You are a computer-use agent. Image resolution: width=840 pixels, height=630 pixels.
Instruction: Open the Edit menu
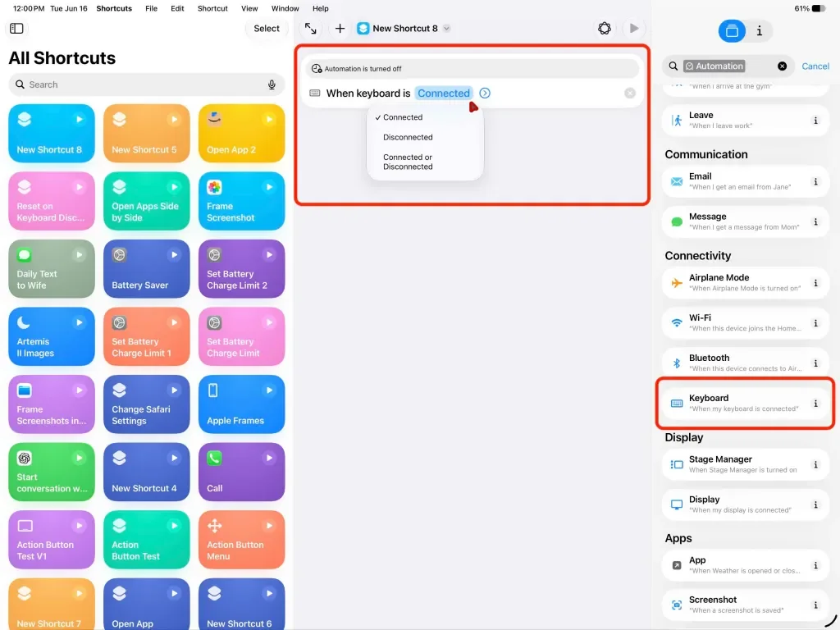click(x=177, y=8)
